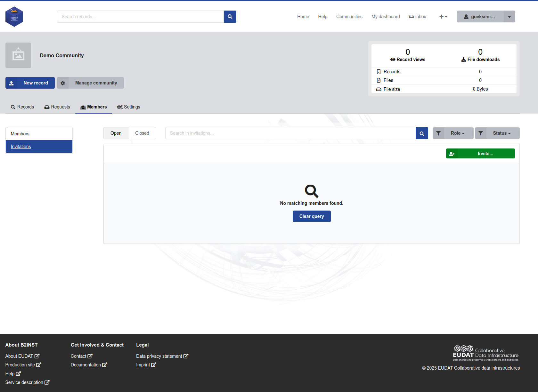This screenshot has height=392, width=538.
Task: Open the Inbox link
Action: point(417,17)
